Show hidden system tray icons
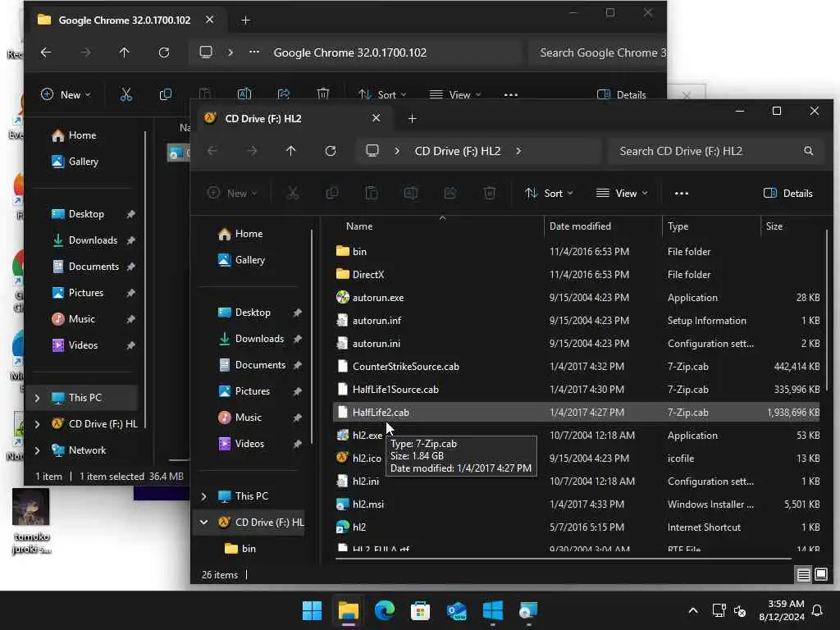840x630 pixels. (x=692, y=610)
